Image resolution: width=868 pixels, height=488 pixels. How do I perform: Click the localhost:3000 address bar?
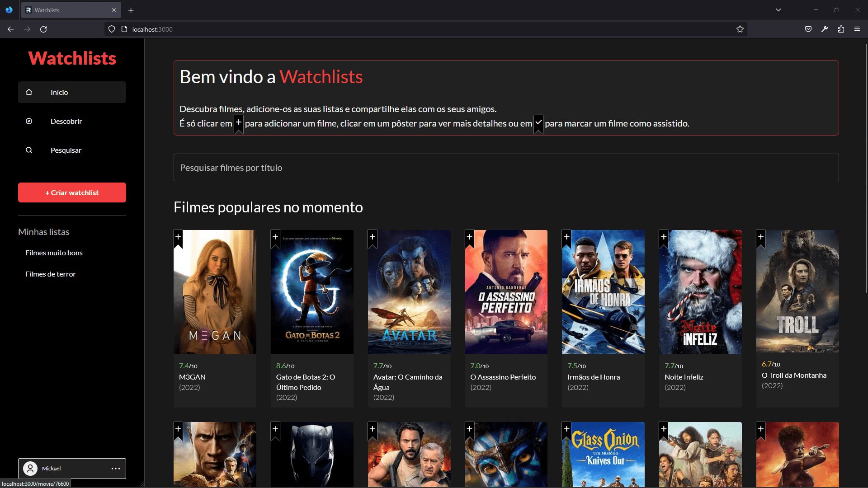[x=425, y=29]
